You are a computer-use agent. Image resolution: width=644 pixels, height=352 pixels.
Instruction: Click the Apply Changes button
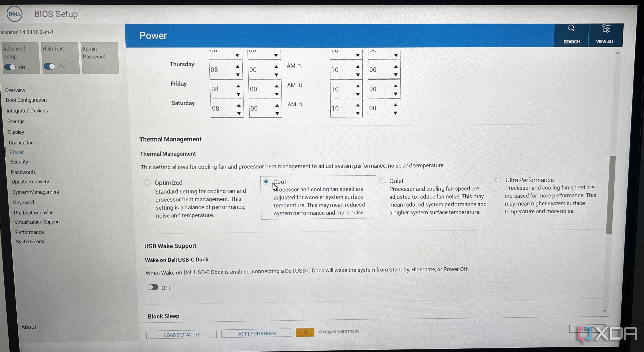256,333
